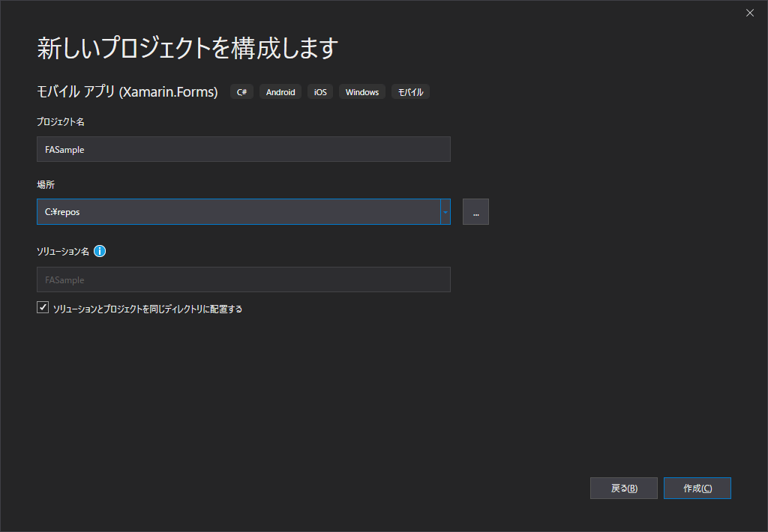Screen dimensions: 768x532
Task: Select the C# language tag
Action: click(241, 91)
